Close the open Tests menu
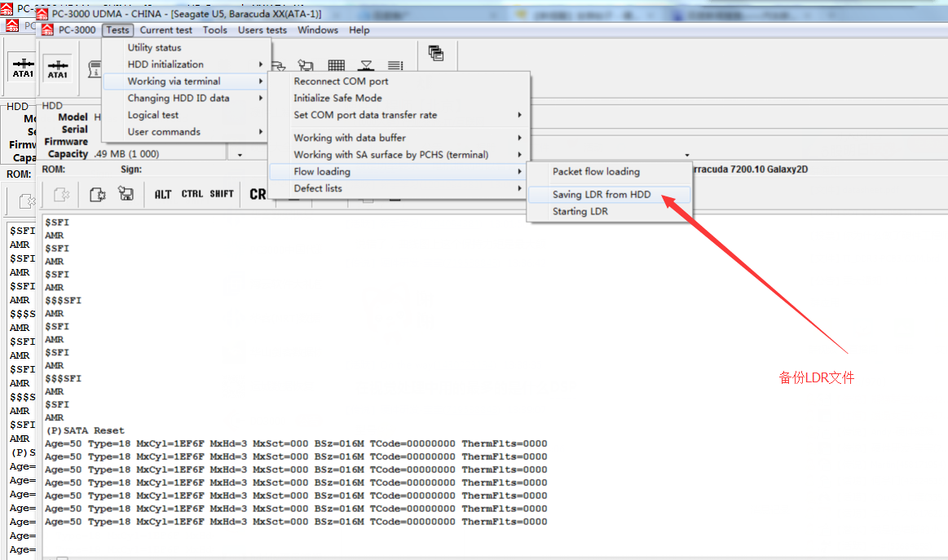This screenshot has height=560, width=948. tap(117, 29)
